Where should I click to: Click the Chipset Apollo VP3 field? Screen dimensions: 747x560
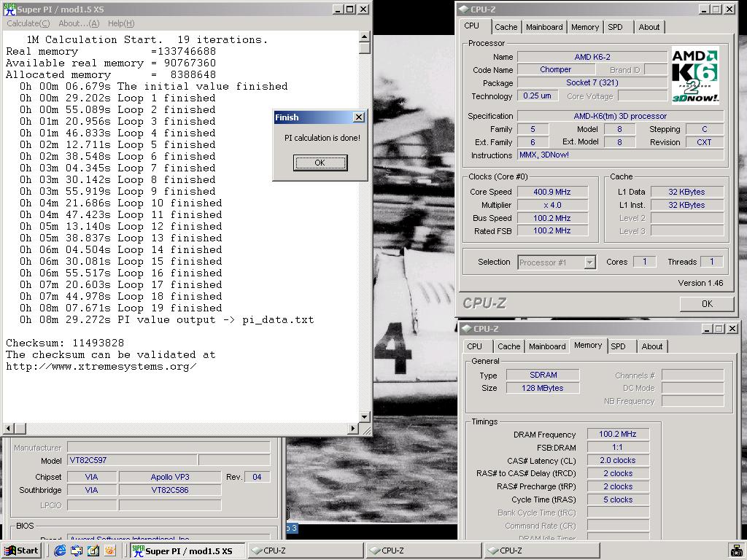click(x=170, y=477)
